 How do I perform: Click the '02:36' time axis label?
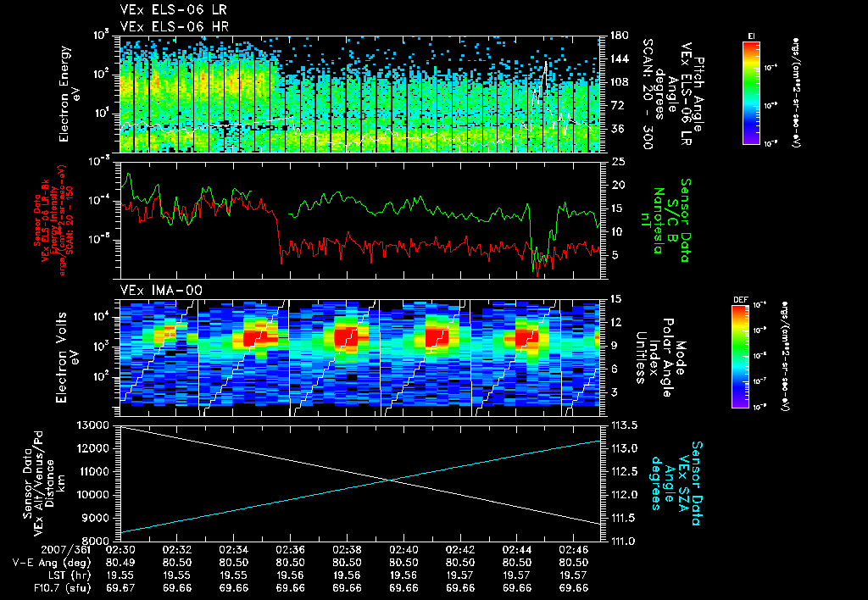[x=290, y=550]
